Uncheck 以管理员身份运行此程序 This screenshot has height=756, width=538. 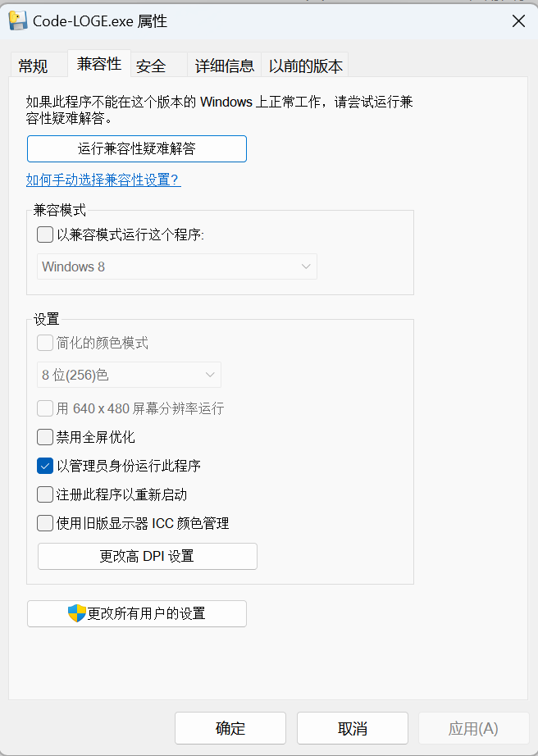tap(46, 466)
